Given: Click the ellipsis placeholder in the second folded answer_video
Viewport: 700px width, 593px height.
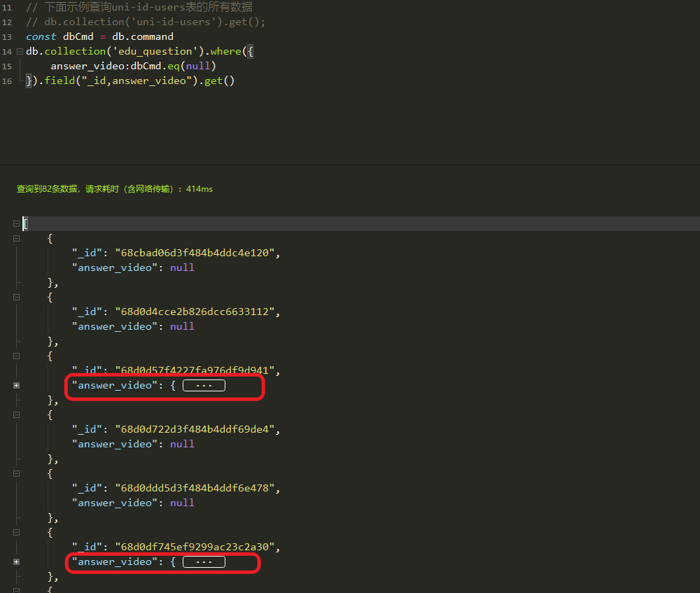Looking at the screenshot, I should 204,562.
